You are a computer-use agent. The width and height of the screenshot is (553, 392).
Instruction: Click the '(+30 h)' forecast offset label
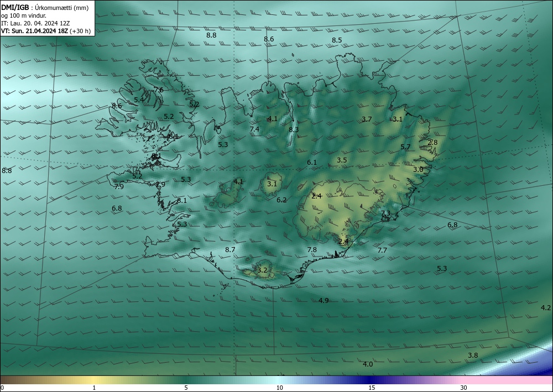(80, 31)
